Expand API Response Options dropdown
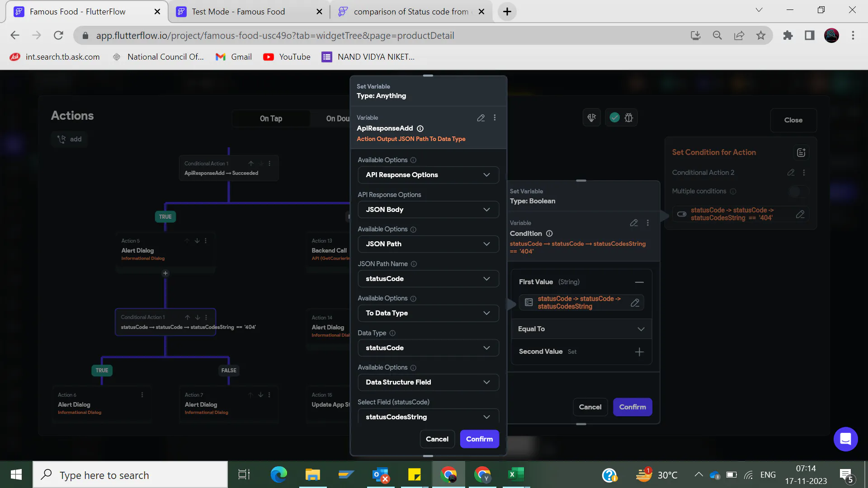The height and width of the screenshot is (488, 868). pyautogui.click(x=428, y=175)
